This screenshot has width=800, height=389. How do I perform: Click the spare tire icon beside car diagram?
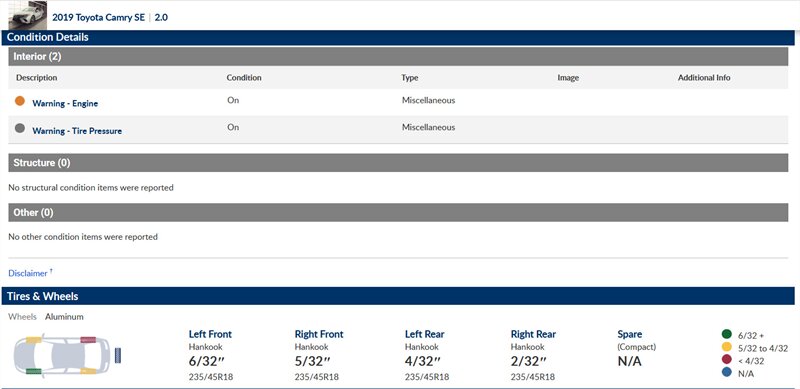(118, 355)
